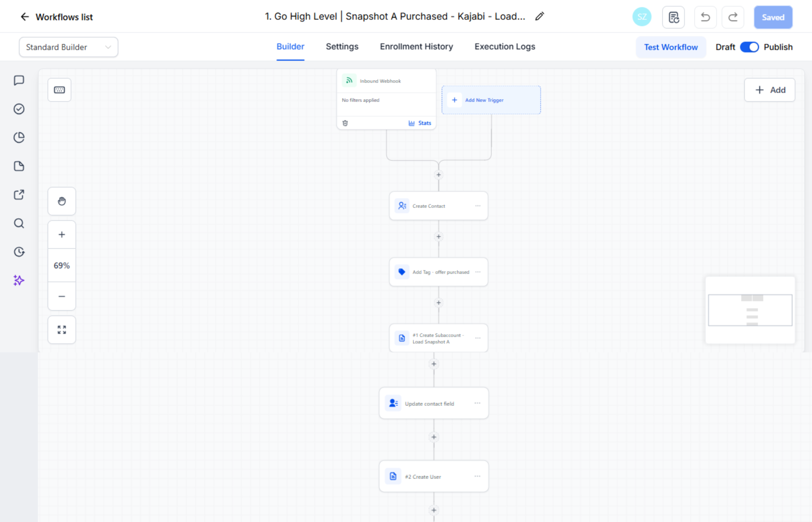The image size is (812, 522).
Task: Open sidebar external link icon
Action: pos(19,195)
